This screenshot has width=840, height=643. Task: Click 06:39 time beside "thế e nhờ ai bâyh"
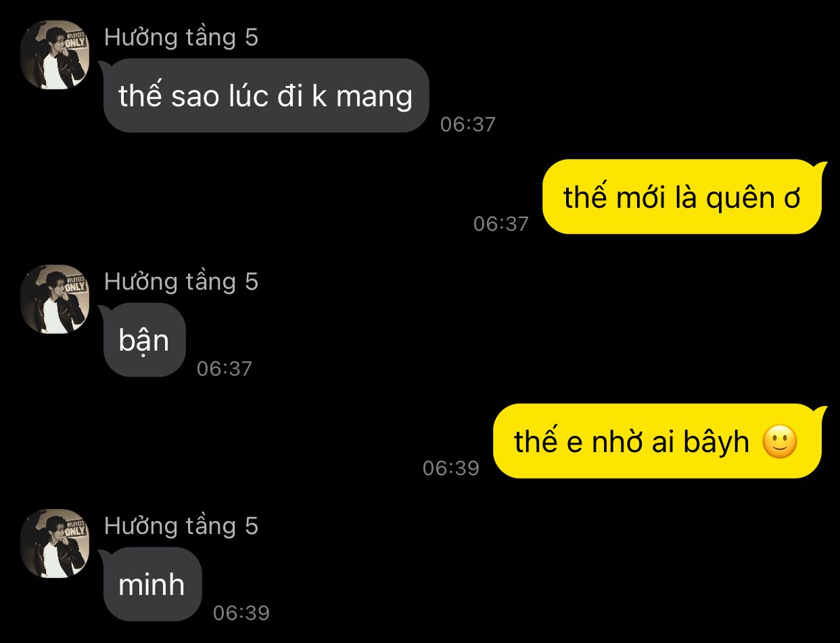click(451, 468)
